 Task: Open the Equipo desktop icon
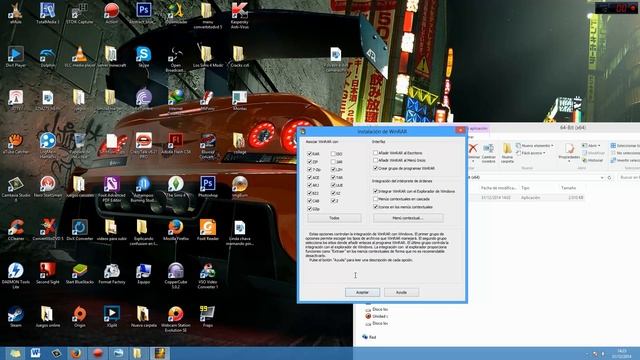click(143, 273)
